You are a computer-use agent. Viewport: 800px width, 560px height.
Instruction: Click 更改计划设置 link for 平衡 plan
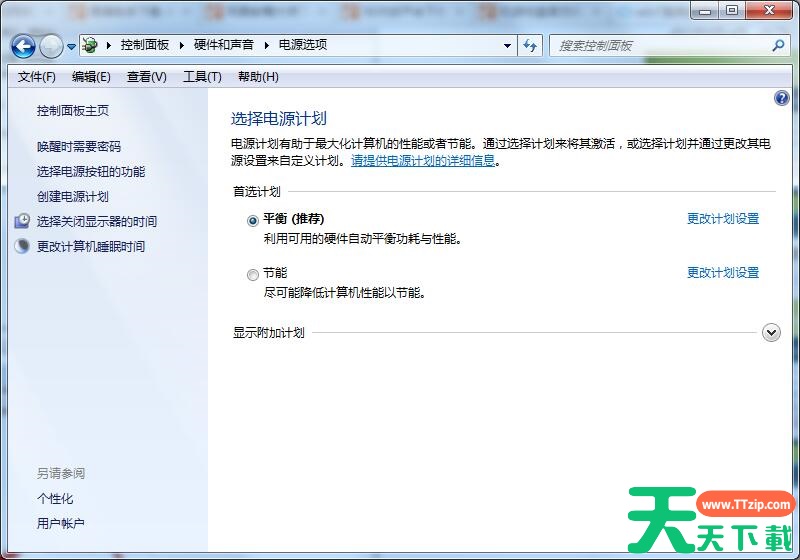(722, 219)
